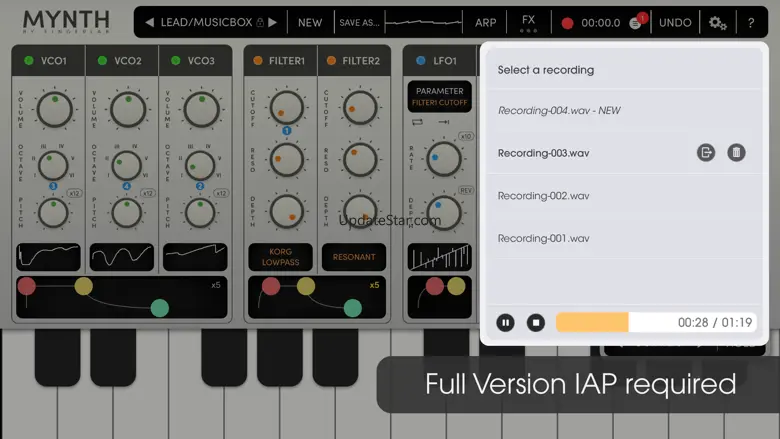780x439 pixels.
Task: Toggle VCO2 on/off green indicator
Action: [x=102, y=61]
